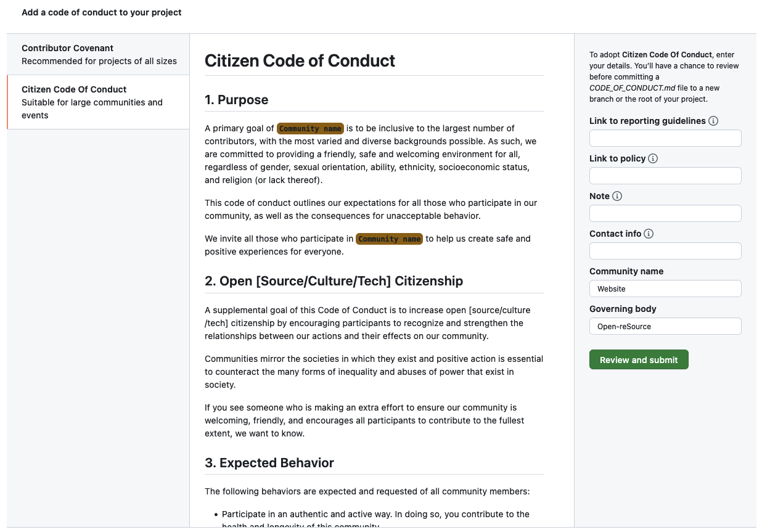
Task: Click the Contact info information icon
Action: [x=650, y=234]
